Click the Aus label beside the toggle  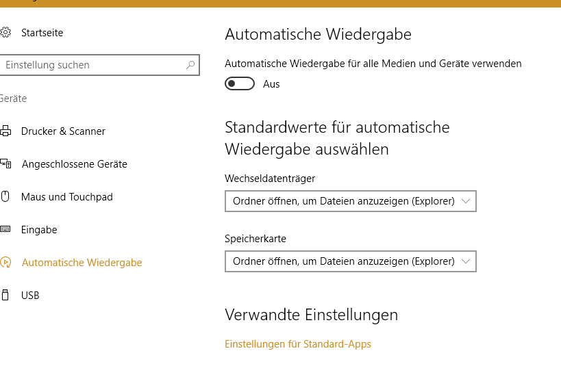[x=271, y=84]
